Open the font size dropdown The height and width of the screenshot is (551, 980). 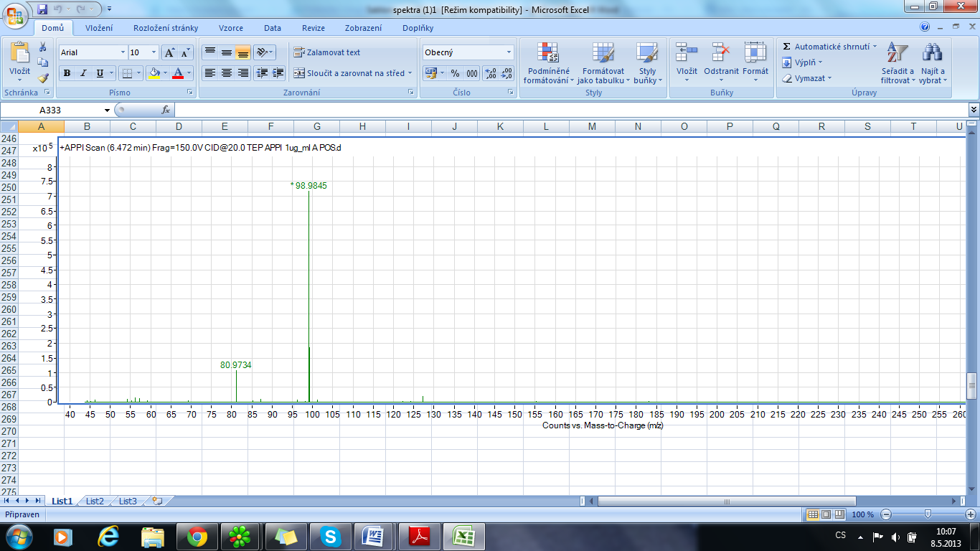click(x=154, y=52)
